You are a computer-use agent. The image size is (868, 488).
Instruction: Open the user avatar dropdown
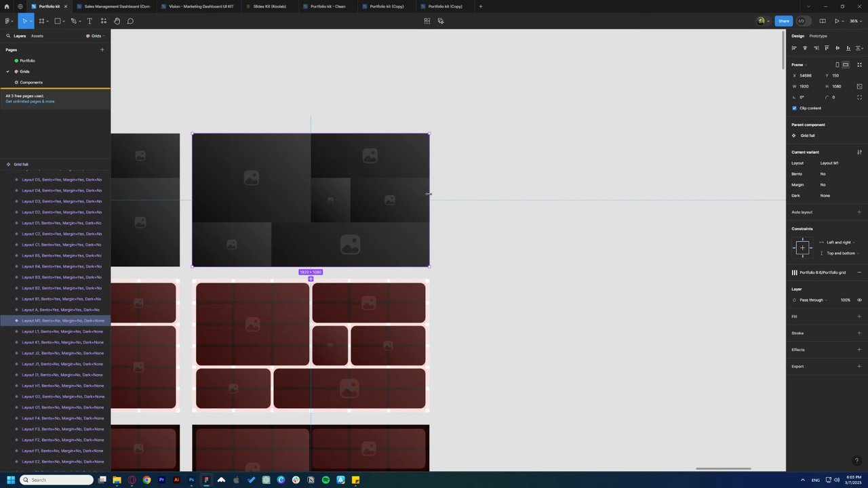(x=763, y=21)
